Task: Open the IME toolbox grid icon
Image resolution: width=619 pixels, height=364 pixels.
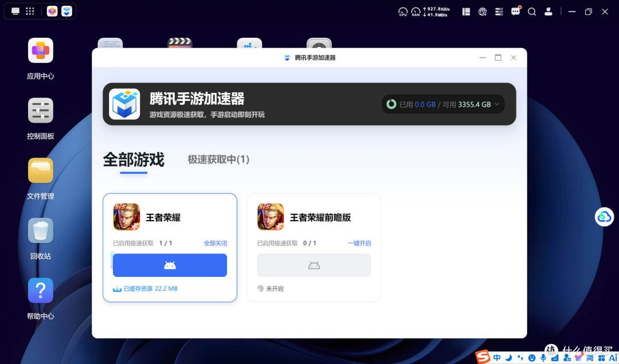Action: (601, 358)
